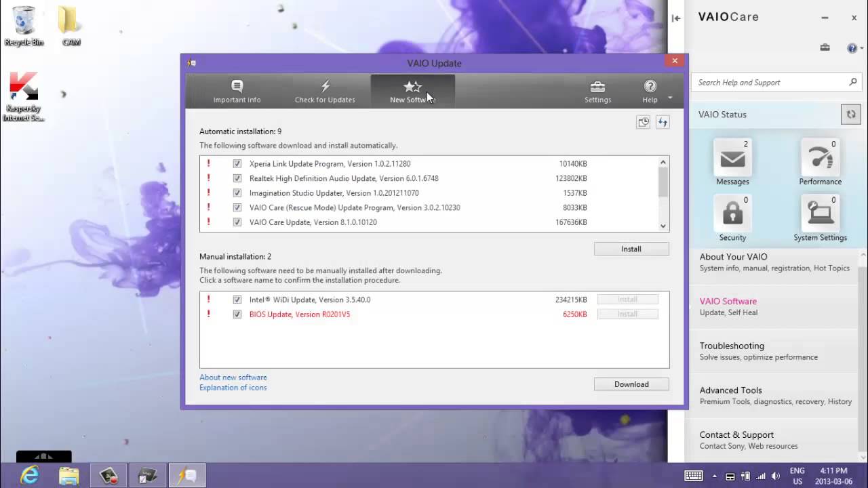Uncheck the BIOS Update checkbox
The image size is (868, 488).
pos(237,314)
